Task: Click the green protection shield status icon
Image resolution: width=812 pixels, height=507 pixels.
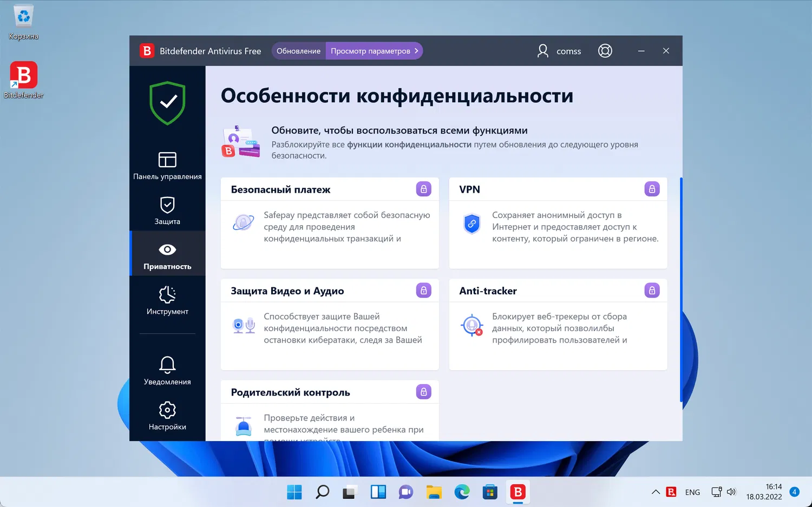Action: [x=168, y=103]
